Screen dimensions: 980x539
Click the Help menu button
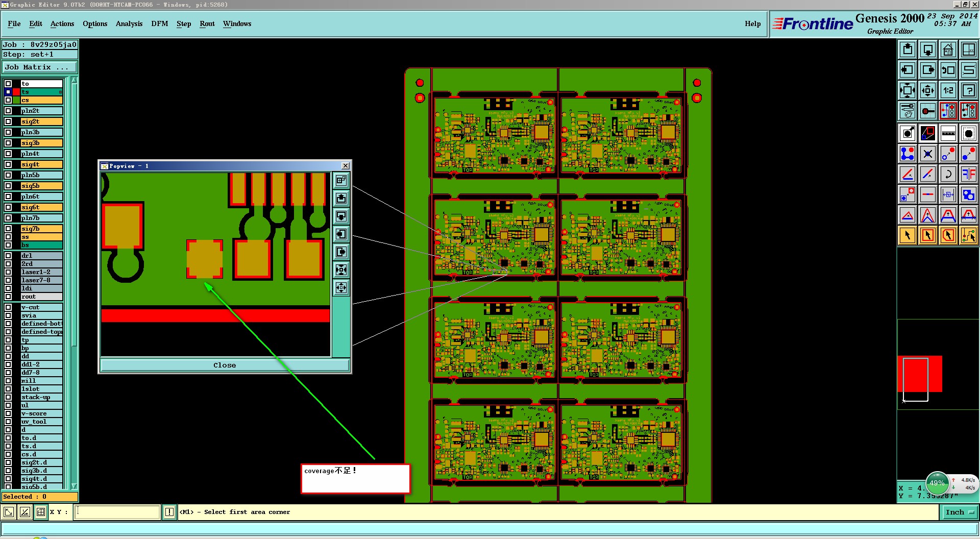(x=753, y=23)
